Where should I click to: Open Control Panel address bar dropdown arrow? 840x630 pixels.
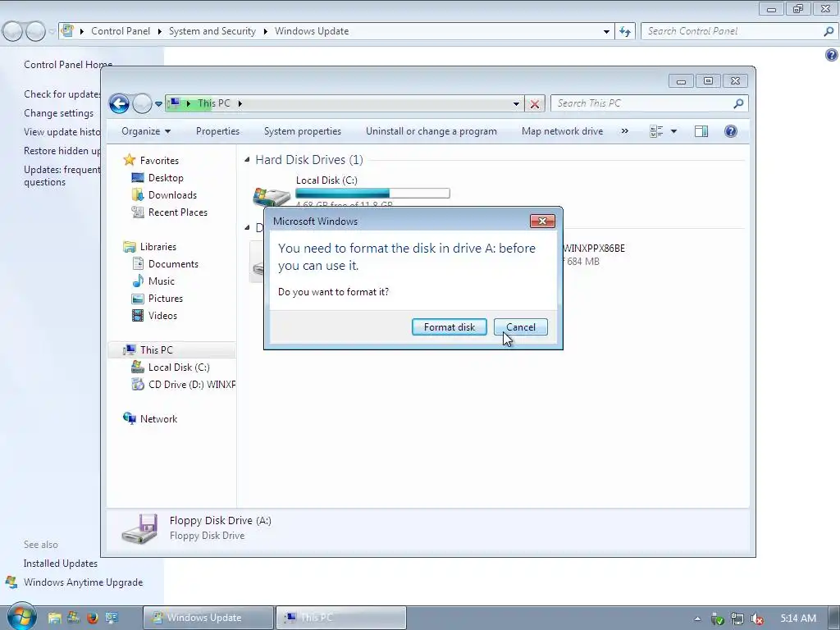click(x=606, y=31)
